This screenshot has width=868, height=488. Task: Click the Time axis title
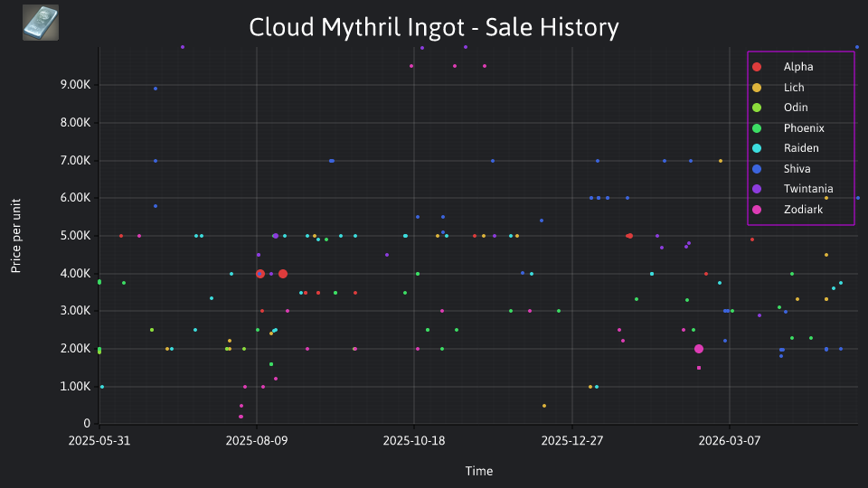[x=479, y=471]
